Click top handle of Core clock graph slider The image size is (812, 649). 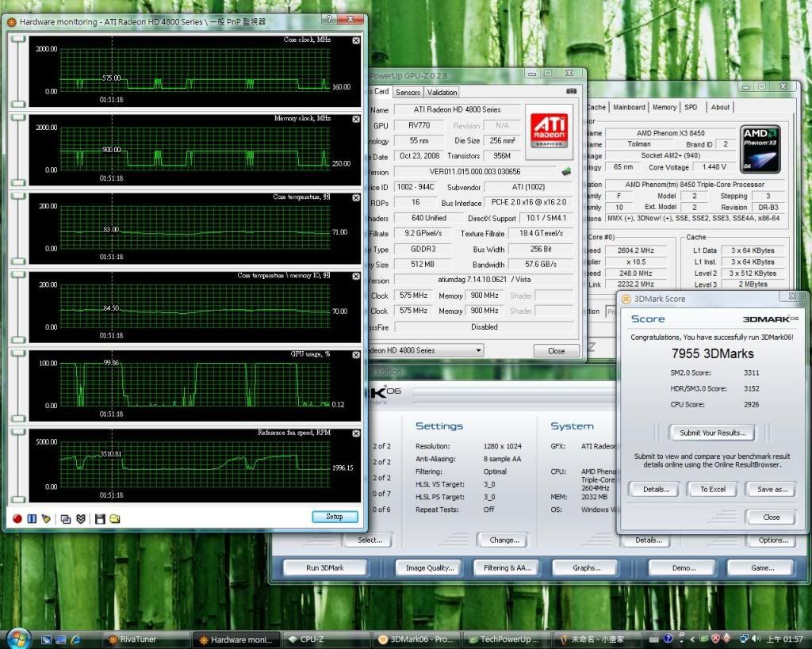coord(18,39)
